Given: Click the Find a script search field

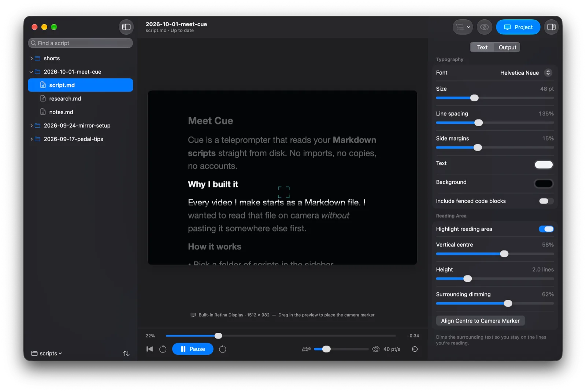Looking at the screenshot, I should click(x=81, y=43).
